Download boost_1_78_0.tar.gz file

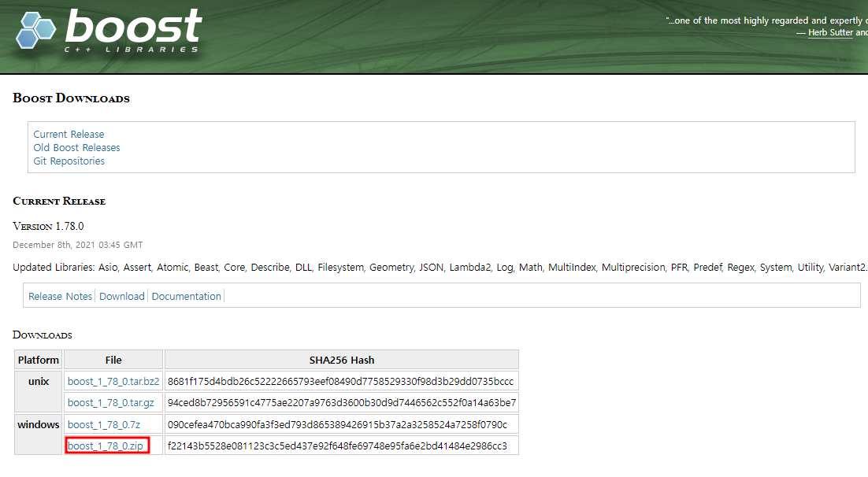111,403
